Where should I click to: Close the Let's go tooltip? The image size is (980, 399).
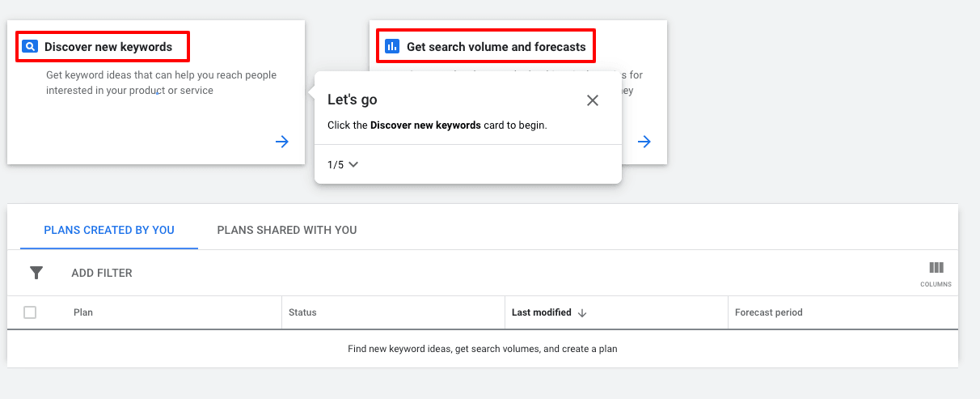(593, 100)
